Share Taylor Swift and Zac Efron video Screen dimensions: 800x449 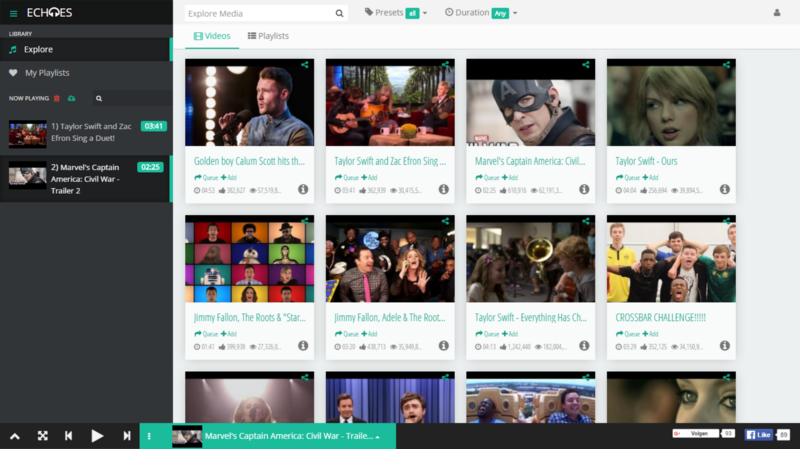(x=445, y=65)
